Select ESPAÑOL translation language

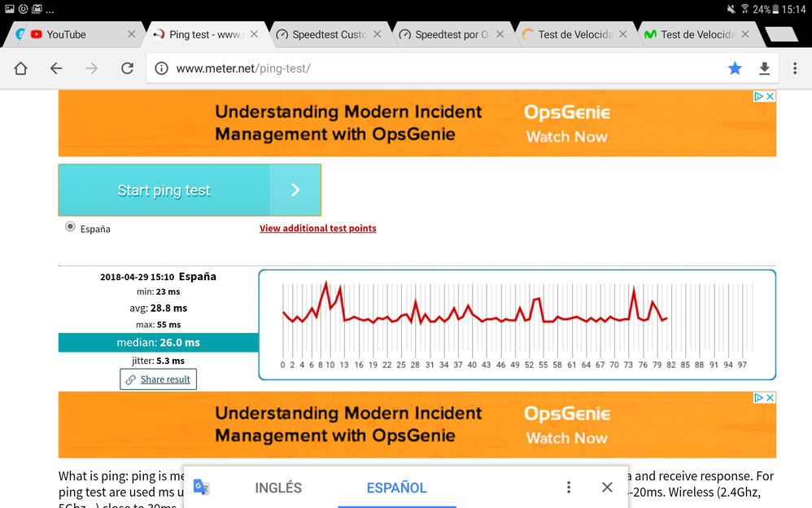396,488
